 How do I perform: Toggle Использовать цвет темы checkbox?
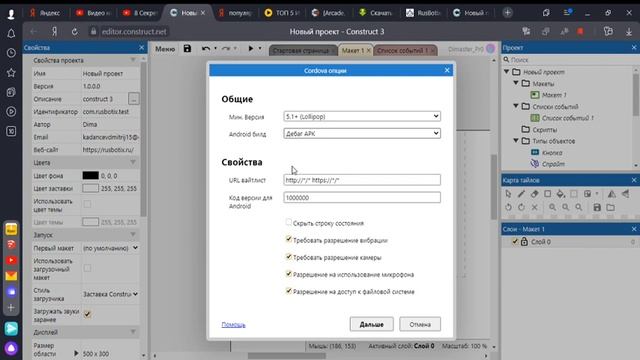click(x=87, y=204)
